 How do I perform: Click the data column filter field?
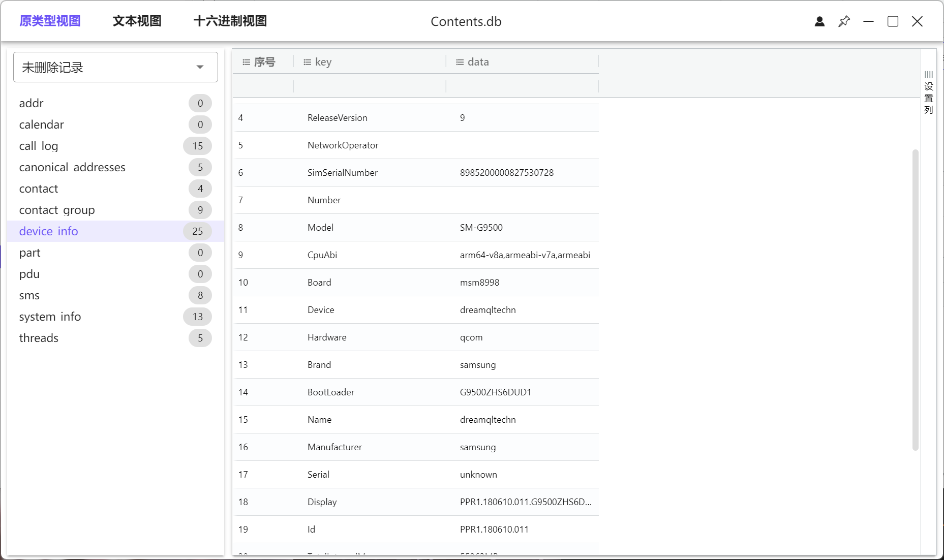point(522,86)
